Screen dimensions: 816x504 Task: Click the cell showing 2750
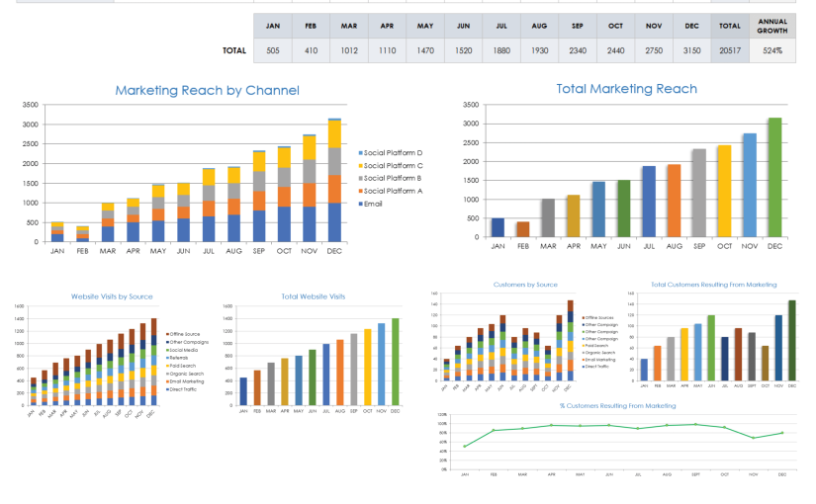pos(654,50)
